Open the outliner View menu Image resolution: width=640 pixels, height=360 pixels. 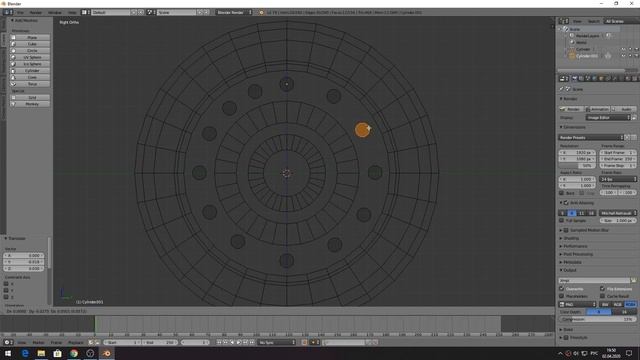(577, 21)
